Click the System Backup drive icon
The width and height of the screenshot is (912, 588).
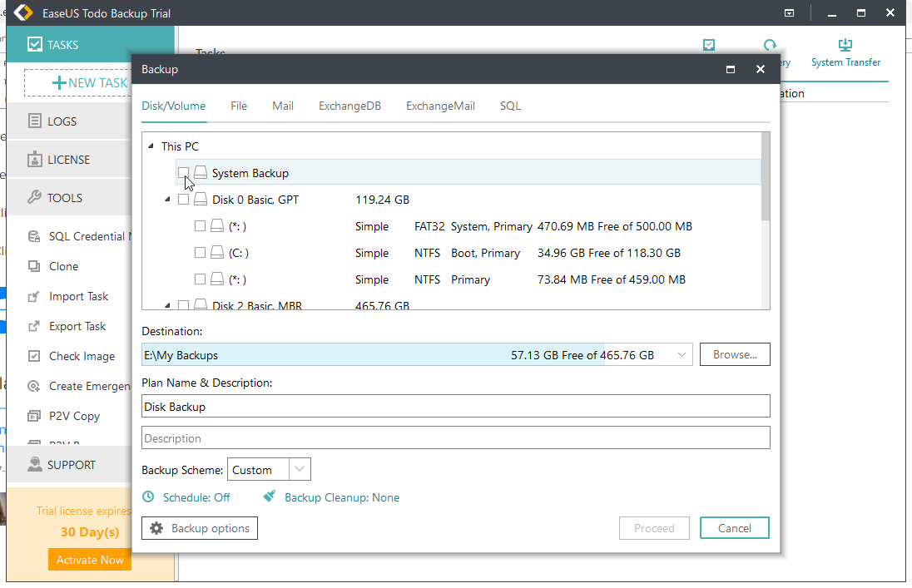[x=201, y=172]
